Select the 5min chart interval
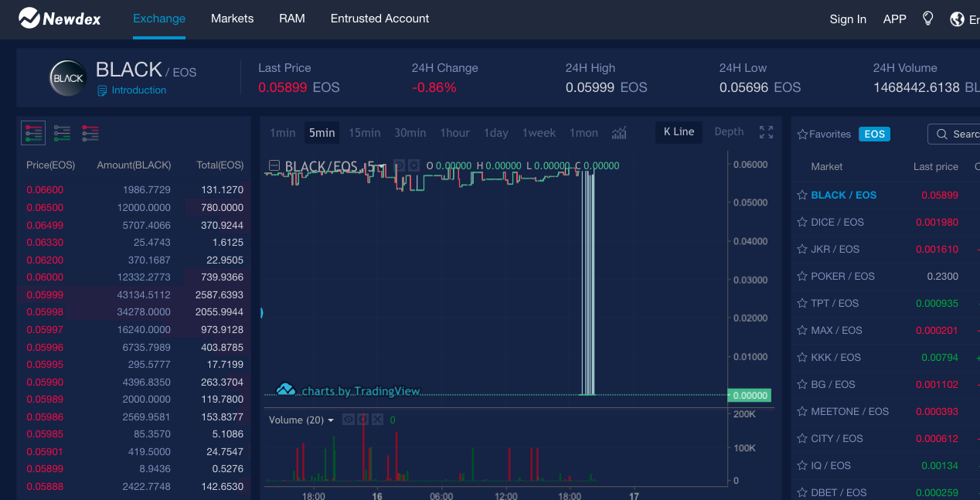980x500 pixels. (322, 133)
